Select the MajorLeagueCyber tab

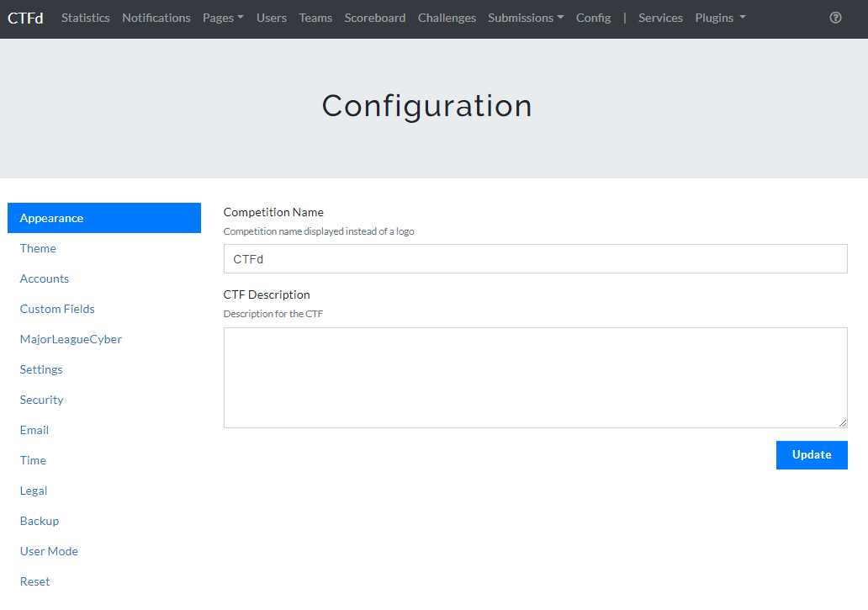71,339
